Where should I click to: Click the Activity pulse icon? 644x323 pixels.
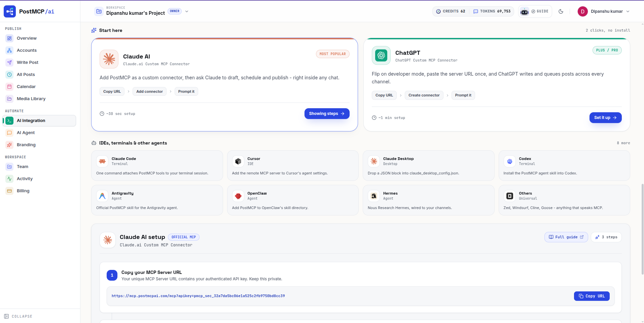(9, 179)
